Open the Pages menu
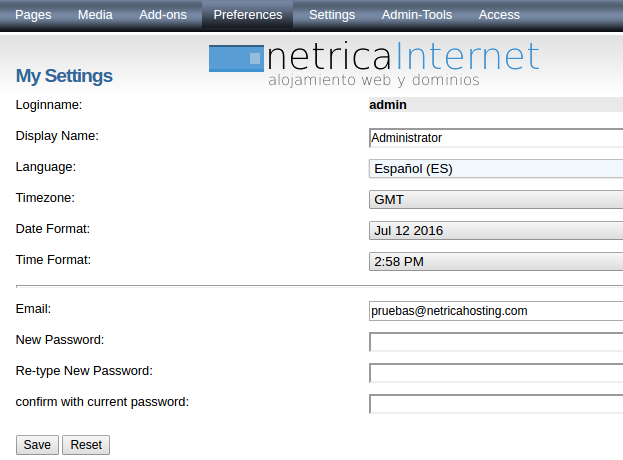The width and height of the screenshot is (623, 460). click(33, 15)
